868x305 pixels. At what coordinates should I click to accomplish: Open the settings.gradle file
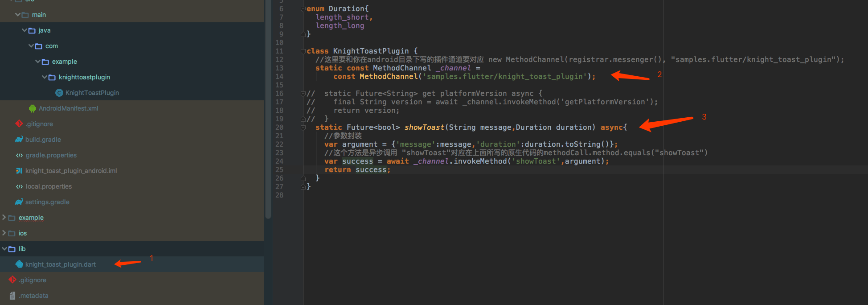pos(47,202)
